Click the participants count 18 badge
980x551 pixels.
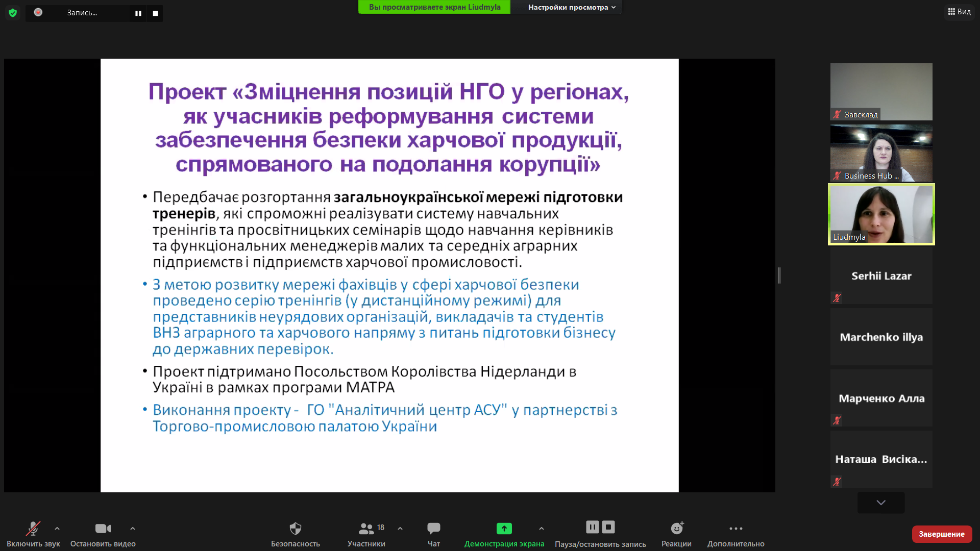pos(381,528)
